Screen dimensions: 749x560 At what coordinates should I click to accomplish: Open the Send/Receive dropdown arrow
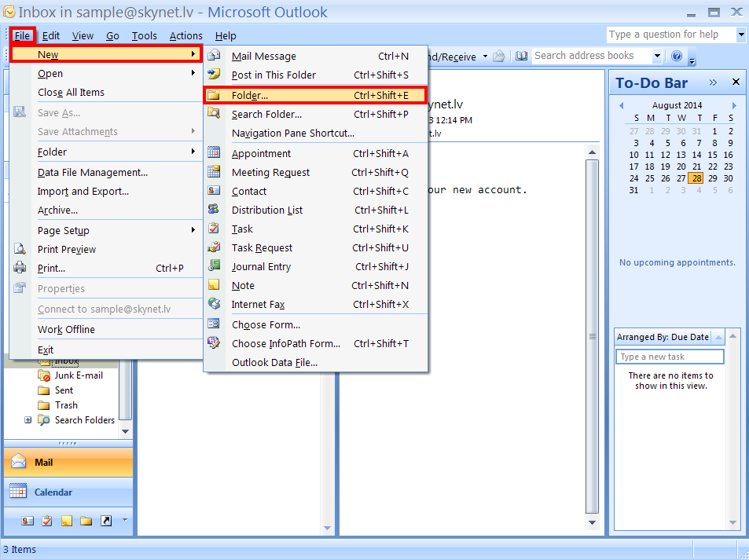[485, 56]
